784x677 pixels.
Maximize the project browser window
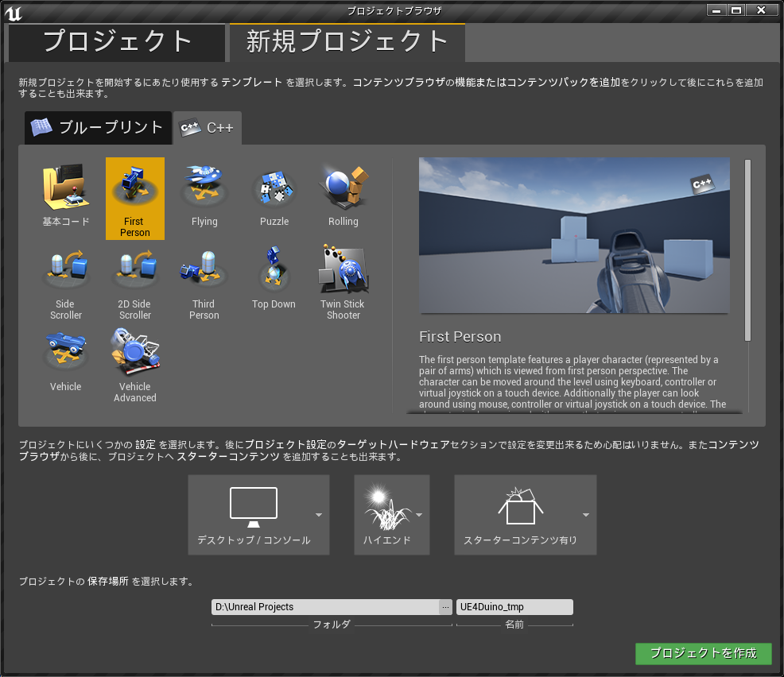(x=736, y=10)
